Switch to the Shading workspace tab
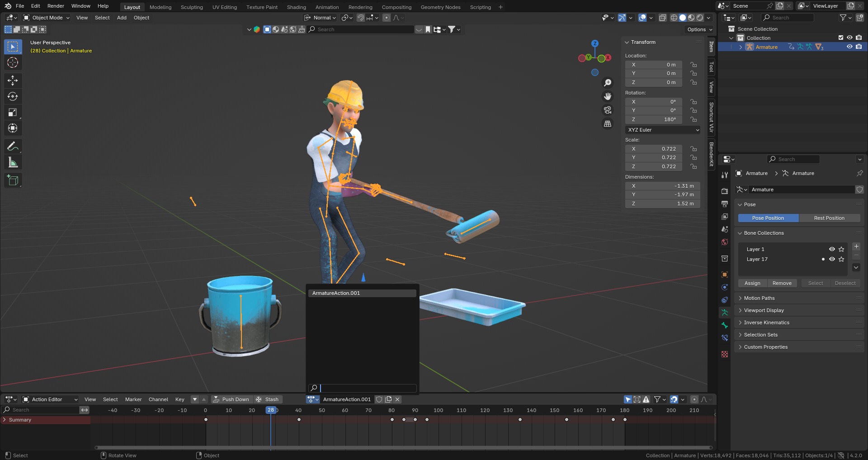Viewport: 868px width, 460px height. pos(296,7)
